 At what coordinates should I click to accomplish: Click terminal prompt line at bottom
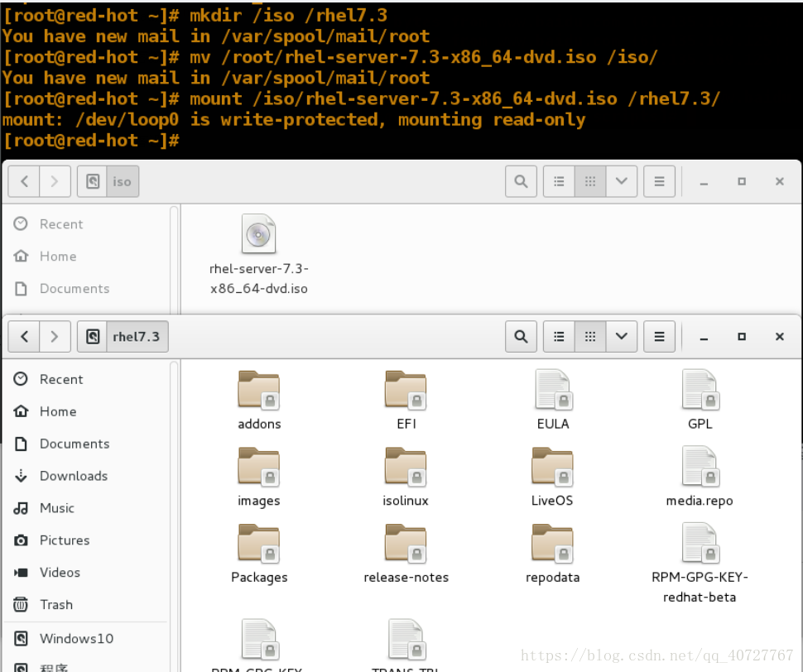click(x=91, y=140)
